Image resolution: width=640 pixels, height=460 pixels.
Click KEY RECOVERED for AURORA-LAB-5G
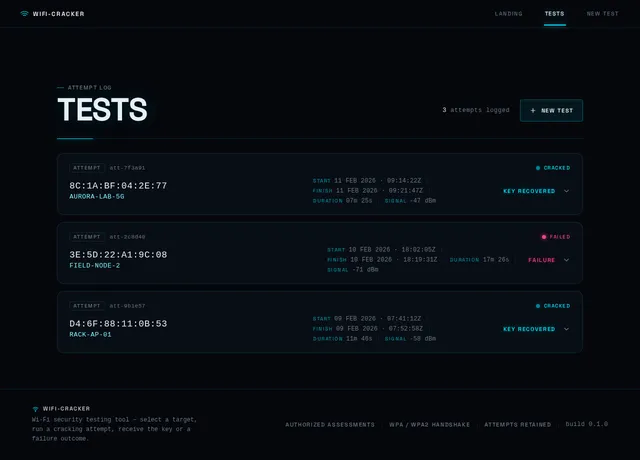click(529, 191)
